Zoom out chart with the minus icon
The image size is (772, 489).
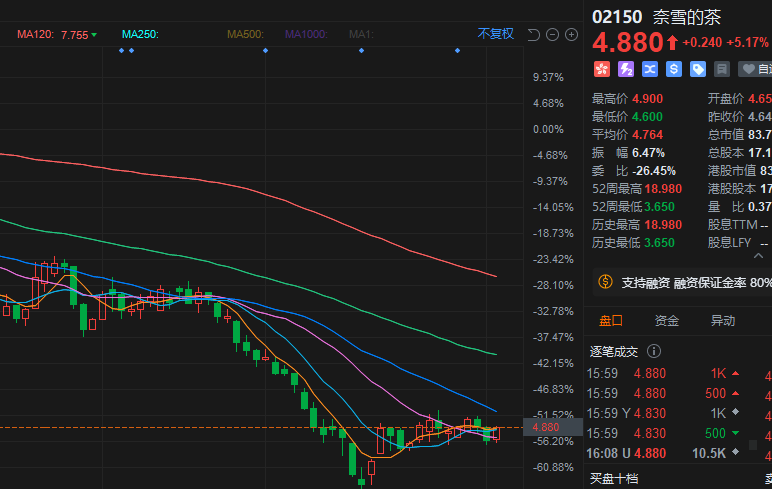pos(552,34)
